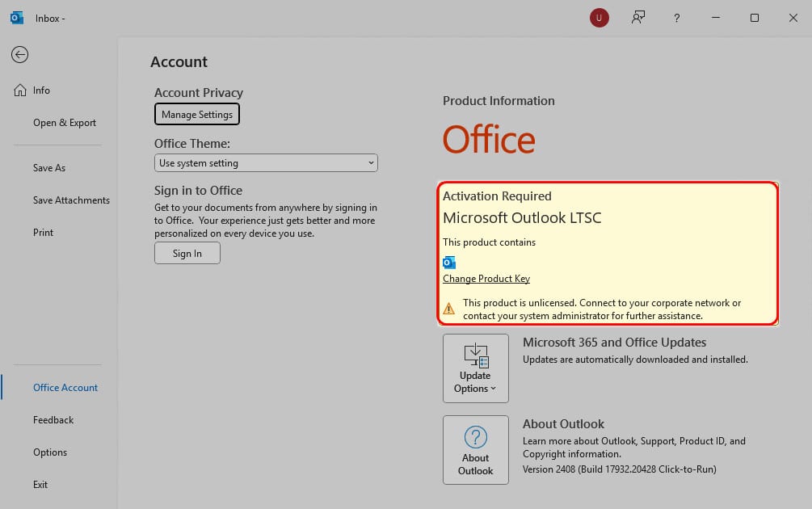Click Exit to quit Outlook
The width and height of the screenshot is (812, 509).
click(x=40, y=485)
